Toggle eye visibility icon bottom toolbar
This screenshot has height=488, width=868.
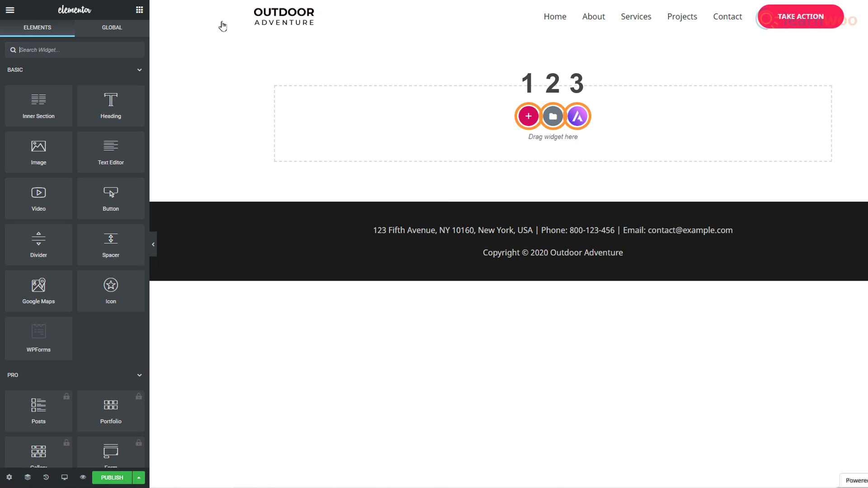(x=83, y=477)
